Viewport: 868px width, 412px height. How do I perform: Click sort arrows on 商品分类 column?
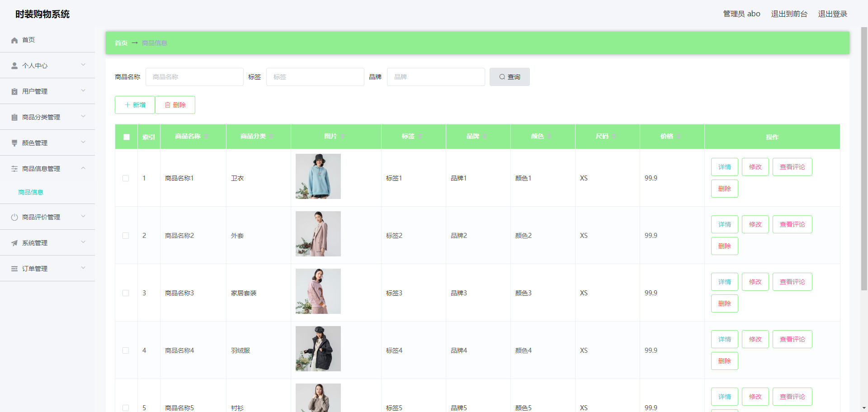pos(271,137)
